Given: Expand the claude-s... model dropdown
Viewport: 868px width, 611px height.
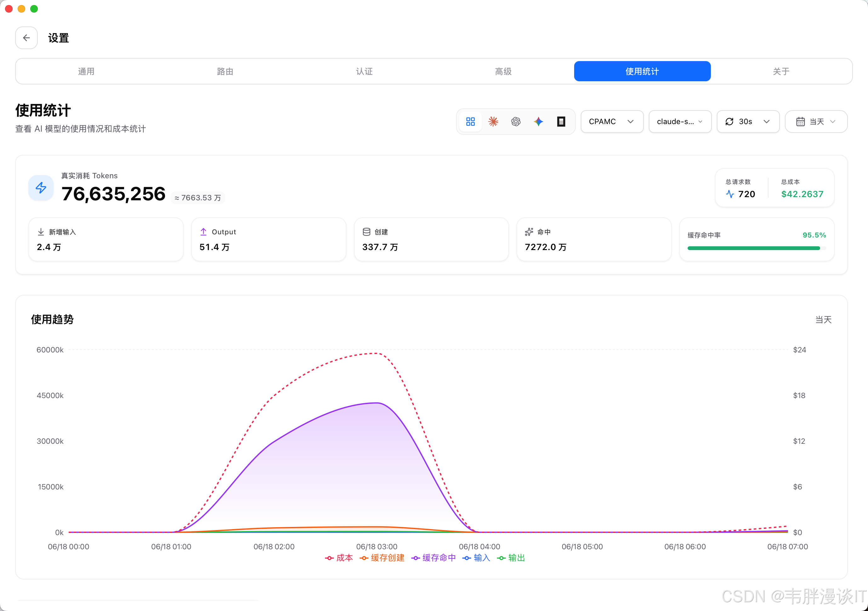Looking at the screenshot, I should point(680,121).
